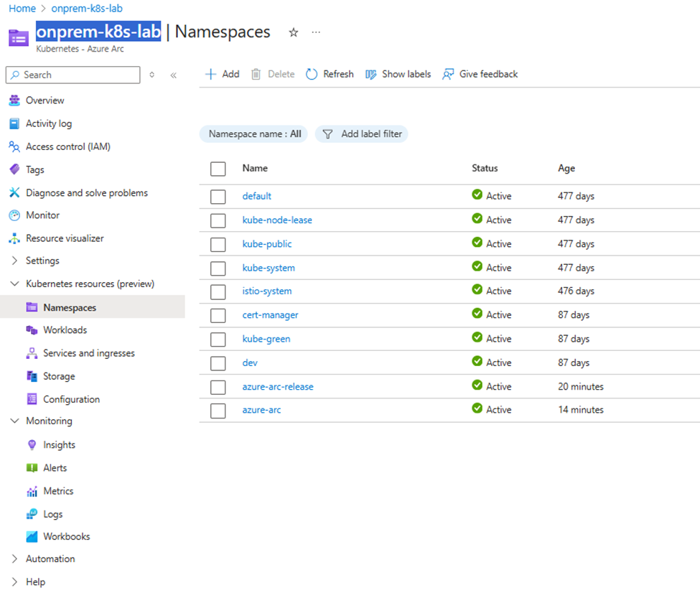The height and width of the screenshot is (590, 700).
Task: Click the Storage icon
Action: (x=32, y=376)
